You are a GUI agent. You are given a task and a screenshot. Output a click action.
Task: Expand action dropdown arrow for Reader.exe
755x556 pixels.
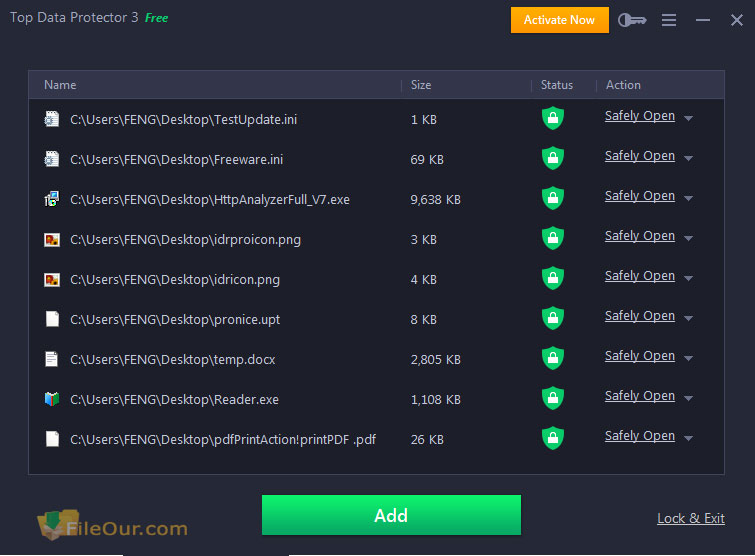689,398
